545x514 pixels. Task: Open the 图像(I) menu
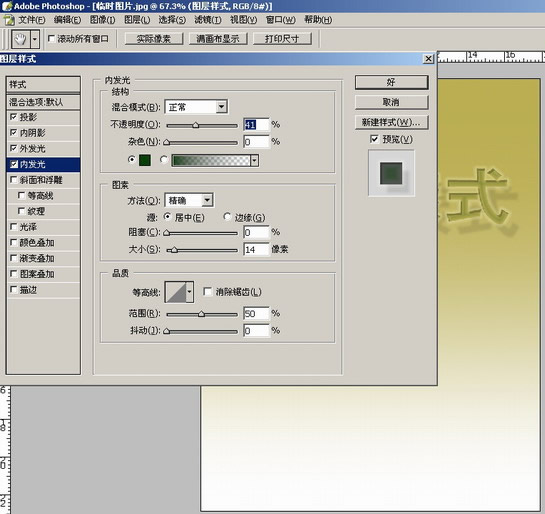[x=103, y=20]
